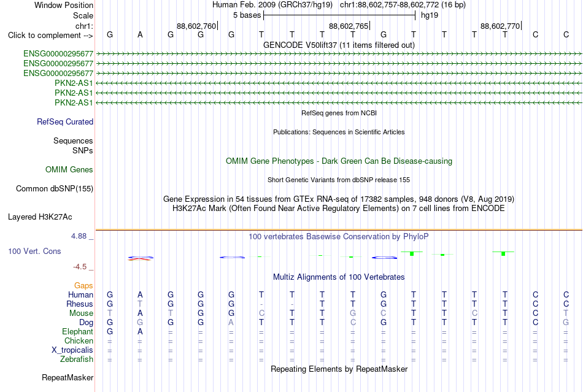Click '100 vertebrates Basewise Conservation by PhyloP'
Image resolution: width=583 pixels, height=392 pixels.
coord(339,236)
